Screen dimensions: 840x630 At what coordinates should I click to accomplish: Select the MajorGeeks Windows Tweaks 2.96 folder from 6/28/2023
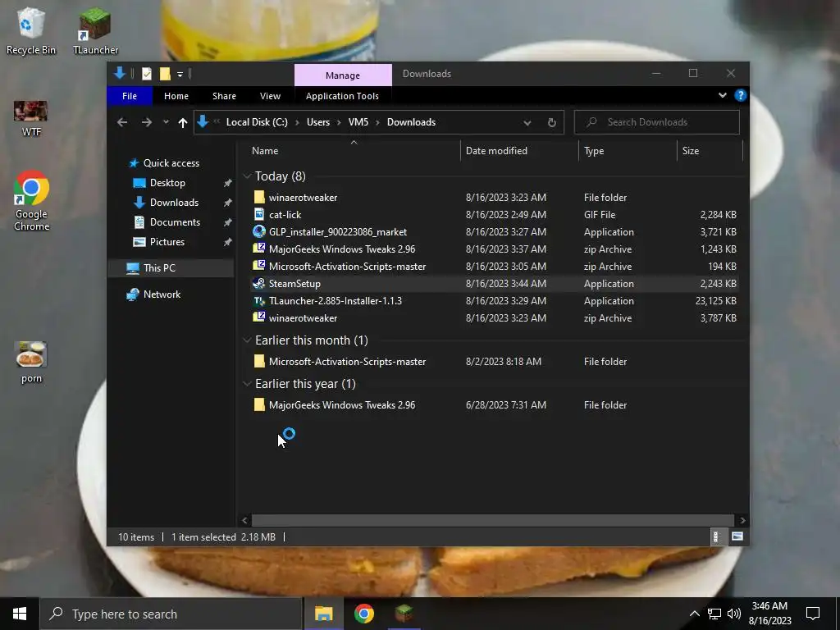pyautogui.click(x=495, y=405)
